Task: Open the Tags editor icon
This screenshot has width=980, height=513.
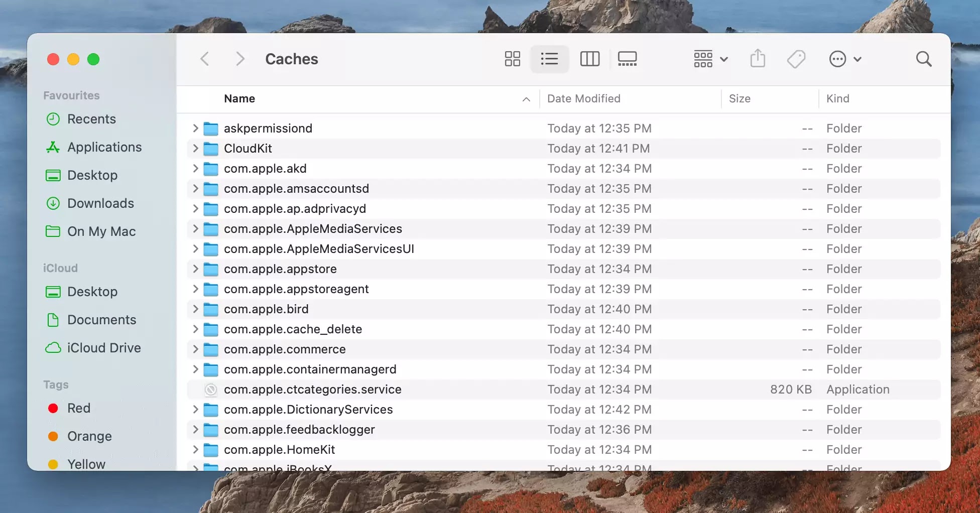Action: tap(796, 59)
